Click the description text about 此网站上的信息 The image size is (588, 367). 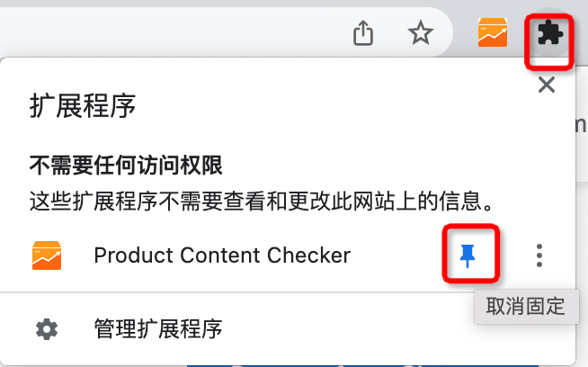(263, 201)
